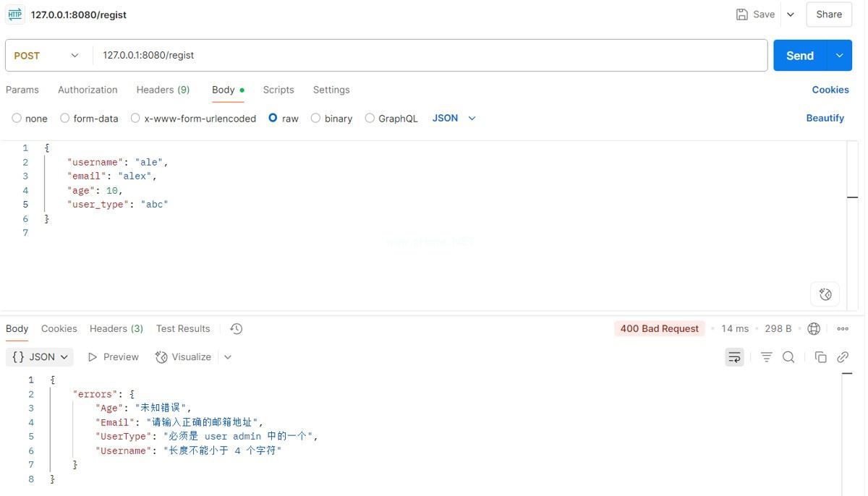Copy the response body with the copy icon

coord(820,357)
